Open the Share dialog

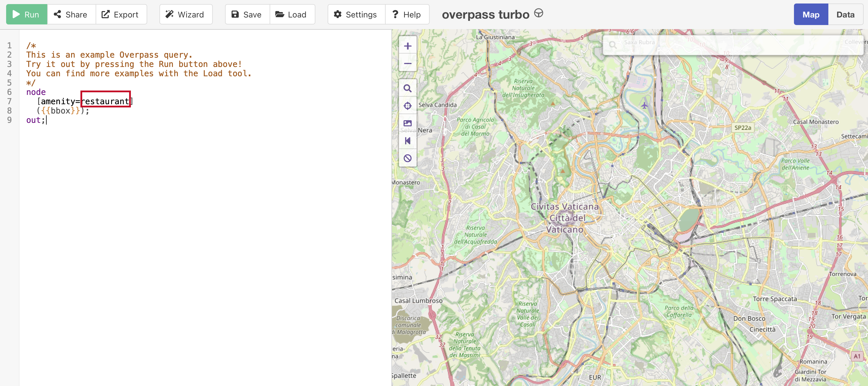[71, 15]
